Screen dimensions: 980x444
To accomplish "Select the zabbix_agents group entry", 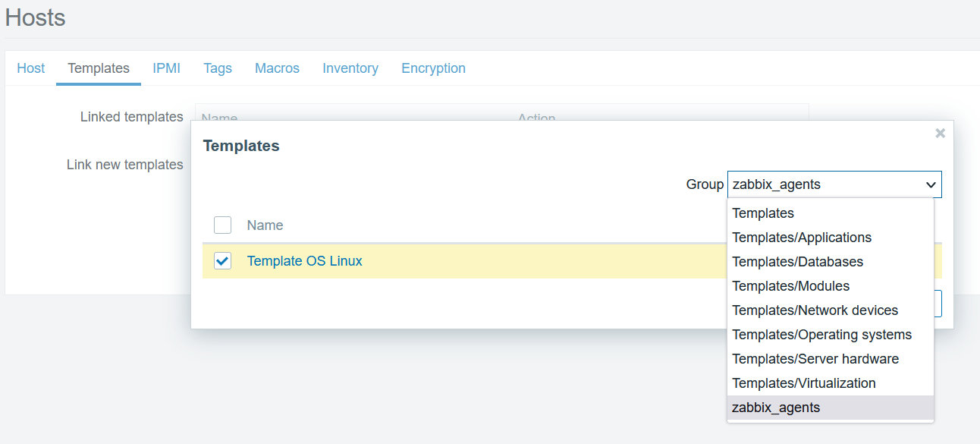I will tap(775, 407).
